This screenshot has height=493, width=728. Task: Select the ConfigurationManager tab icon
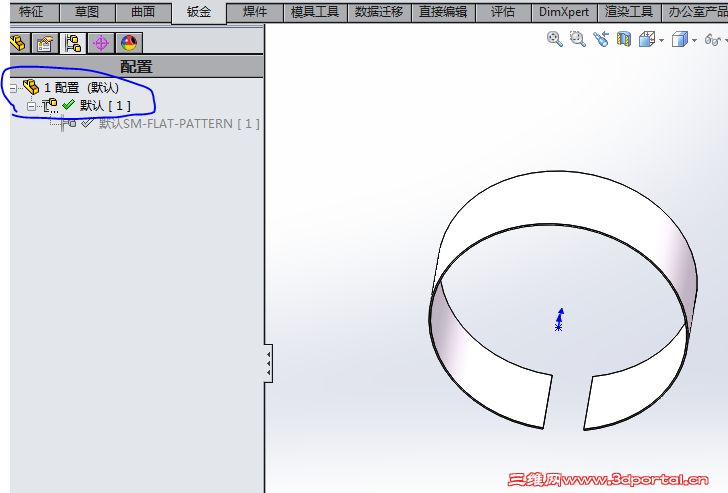coord(73,43)
